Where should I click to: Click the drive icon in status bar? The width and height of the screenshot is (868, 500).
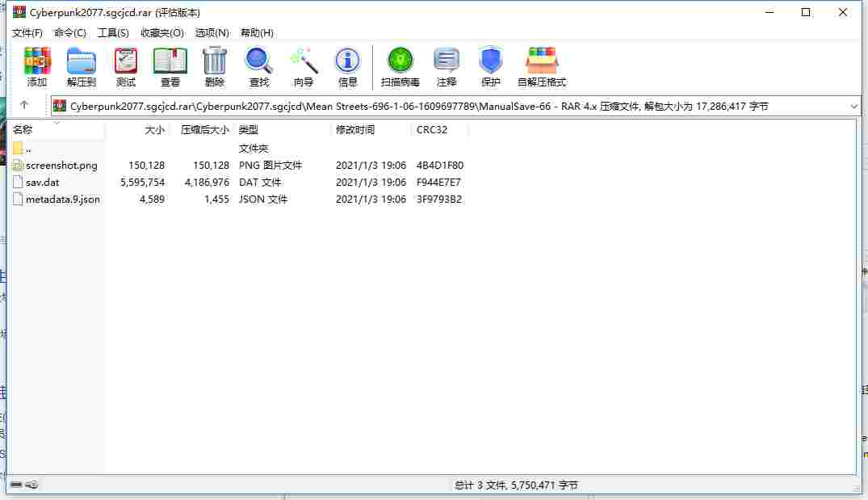click(x=16, y=485)
